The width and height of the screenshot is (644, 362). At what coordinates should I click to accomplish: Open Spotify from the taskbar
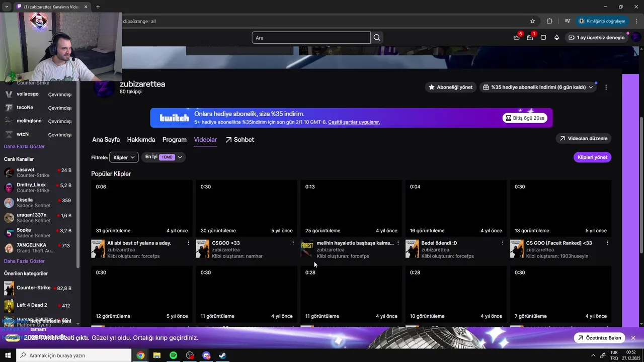[173, 355]
